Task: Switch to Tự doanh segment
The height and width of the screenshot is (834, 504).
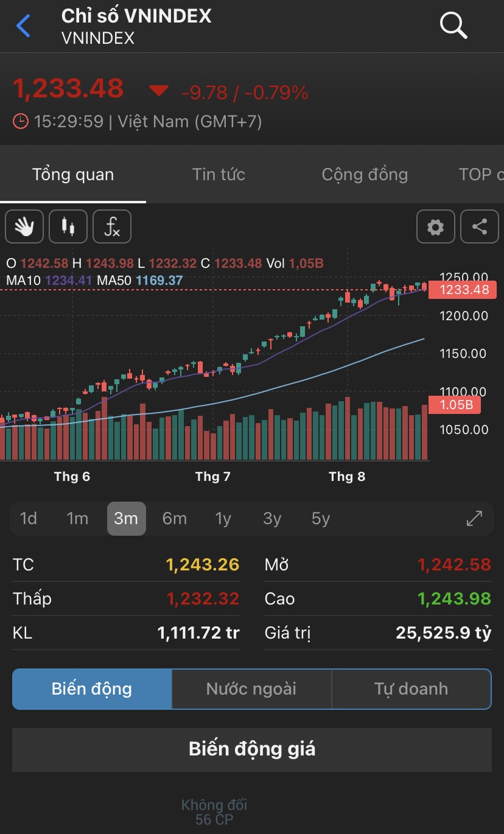Action: click(411, 689)
